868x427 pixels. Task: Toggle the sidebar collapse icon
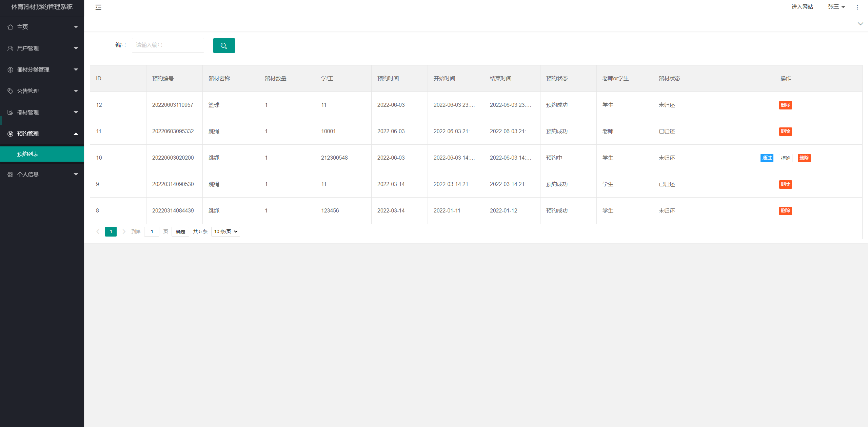[x=98, y=7]
